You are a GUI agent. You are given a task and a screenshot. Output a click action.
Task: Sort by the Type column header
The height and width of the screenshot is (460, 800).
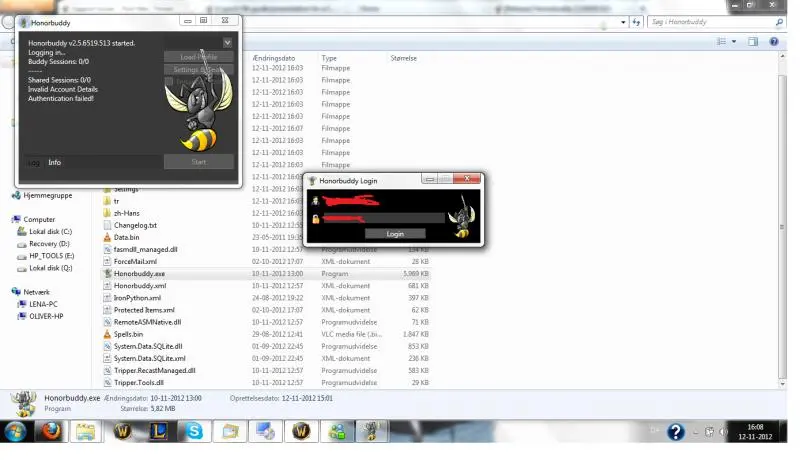[329, 58]
